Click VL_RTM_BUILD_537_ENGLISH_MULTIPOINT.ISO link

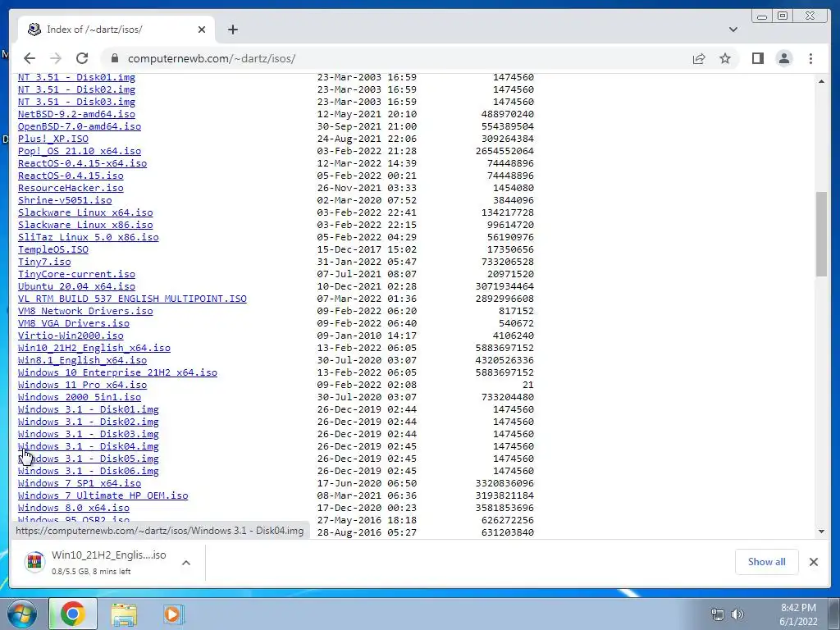pyautogui.click(x=132, y=299)
